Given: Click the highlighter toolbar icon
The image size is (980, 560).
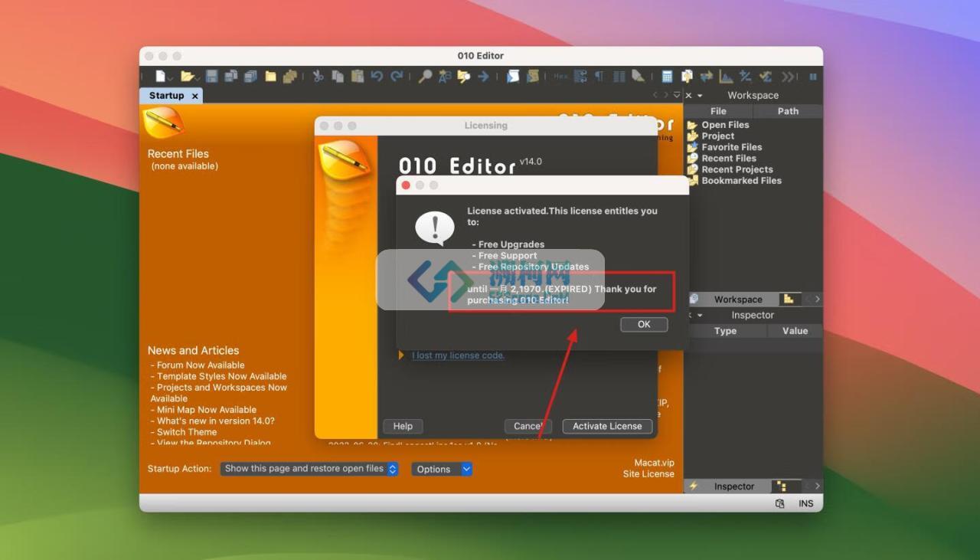Looking at the screenshot, I should pos(637,76).
